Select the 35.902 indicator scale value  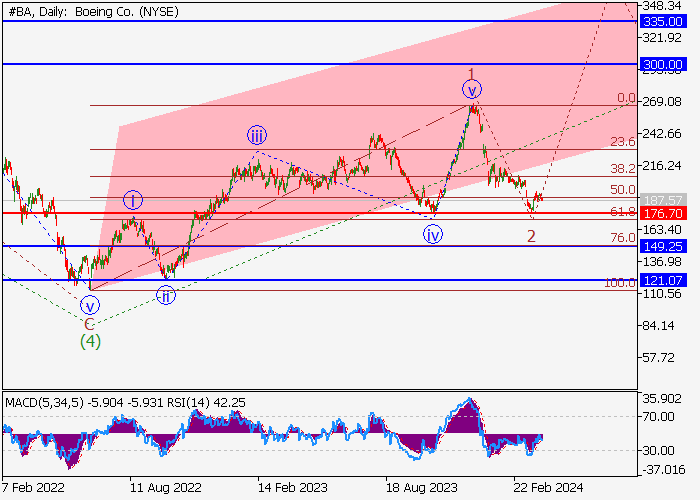(662, 399)
